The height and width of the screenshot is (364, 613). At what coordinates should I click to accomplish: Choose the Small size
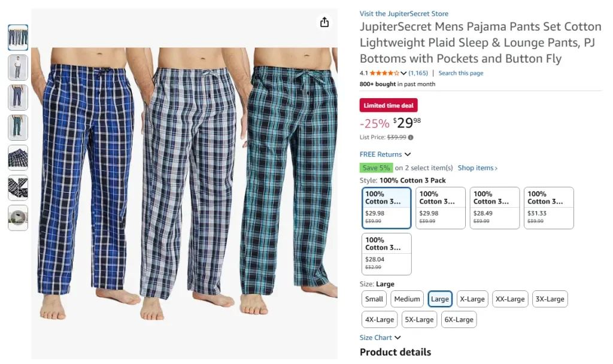(x=374, y=299)
